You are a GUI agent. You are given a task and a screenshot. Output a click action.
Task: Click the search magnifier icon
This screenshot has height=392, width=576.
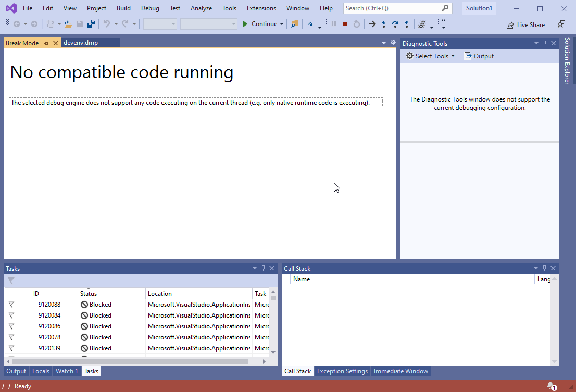click(x=445, y=8)
